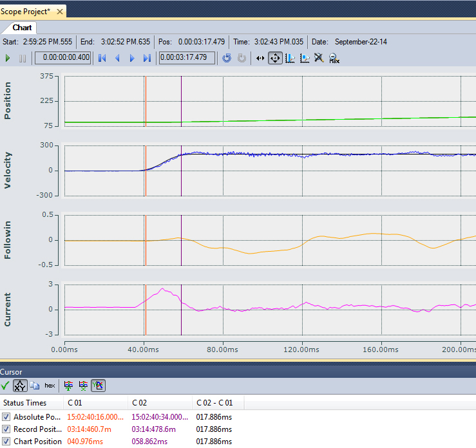Screen dimensions: 476x448
Task: Click the C 01 column header
Action: [96, 403]
